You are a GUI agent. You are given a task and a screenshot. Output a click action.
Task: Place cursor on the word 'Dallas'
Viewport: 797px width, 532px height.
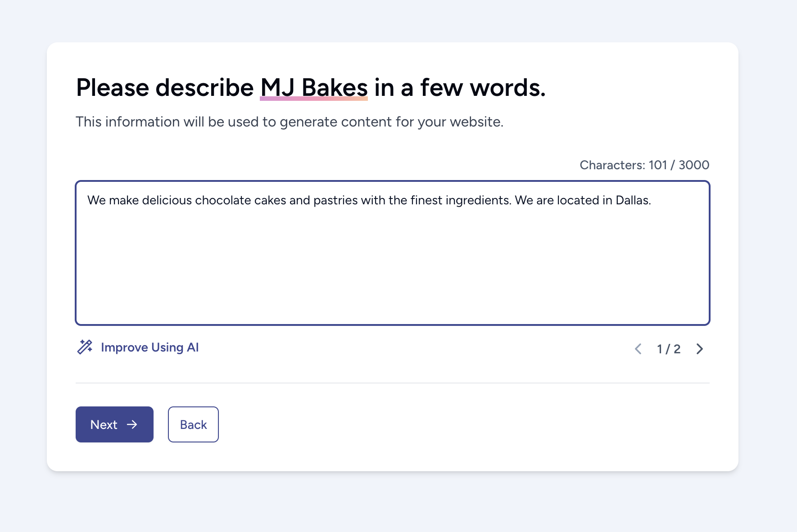click(632, 200)
